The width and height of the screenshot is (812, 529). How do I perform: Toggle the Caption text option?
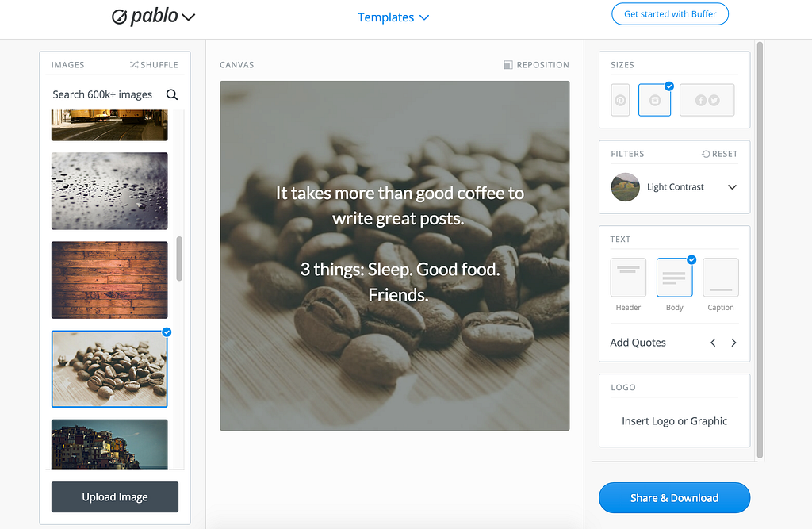pyautogui.click(x=720, y=278)
